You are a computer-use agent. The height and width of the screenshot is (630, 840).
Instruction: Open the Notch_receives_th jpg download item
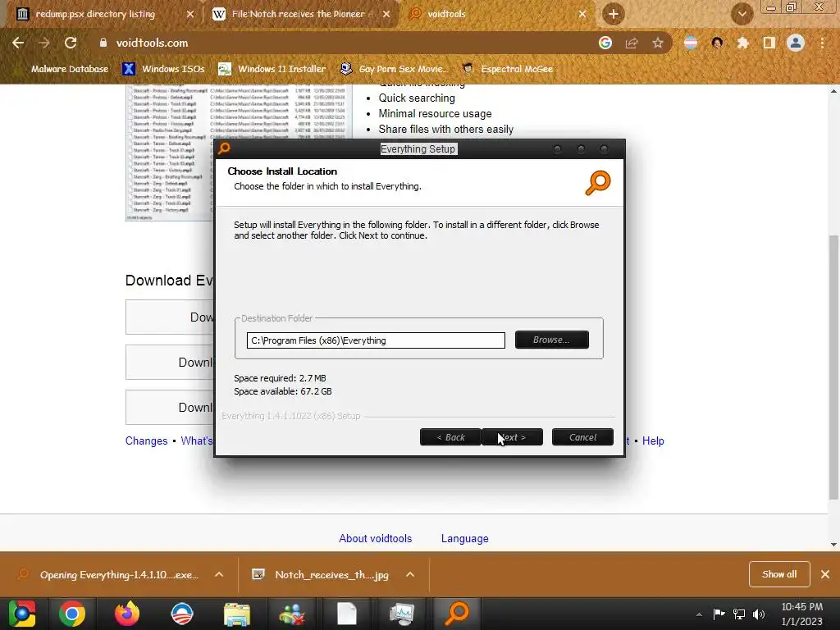(322, 575)
